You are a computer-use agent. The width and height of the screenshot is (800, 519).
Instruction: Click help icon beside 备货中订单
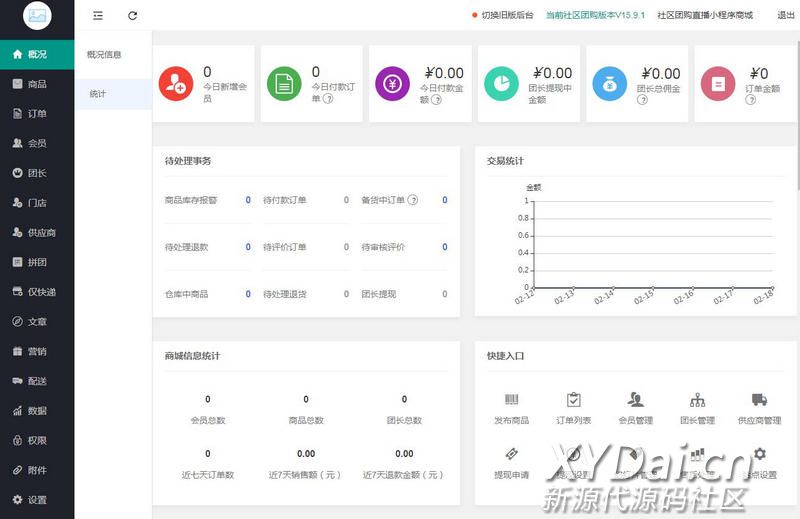click(x=413, y=200)
